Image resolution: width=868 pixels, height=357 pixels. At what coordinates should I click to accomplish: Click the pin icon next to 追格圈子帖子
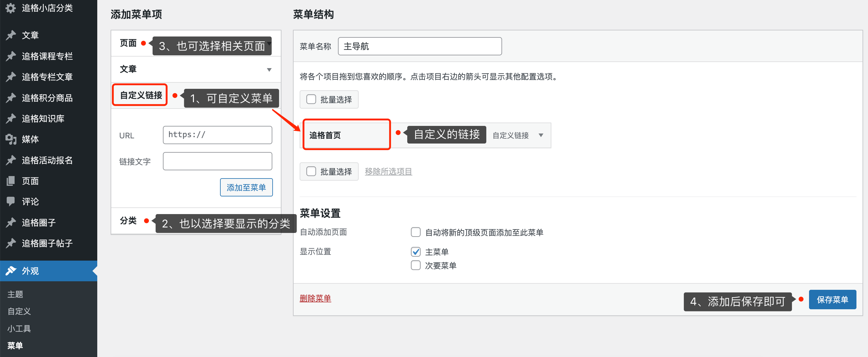(11, 243)
